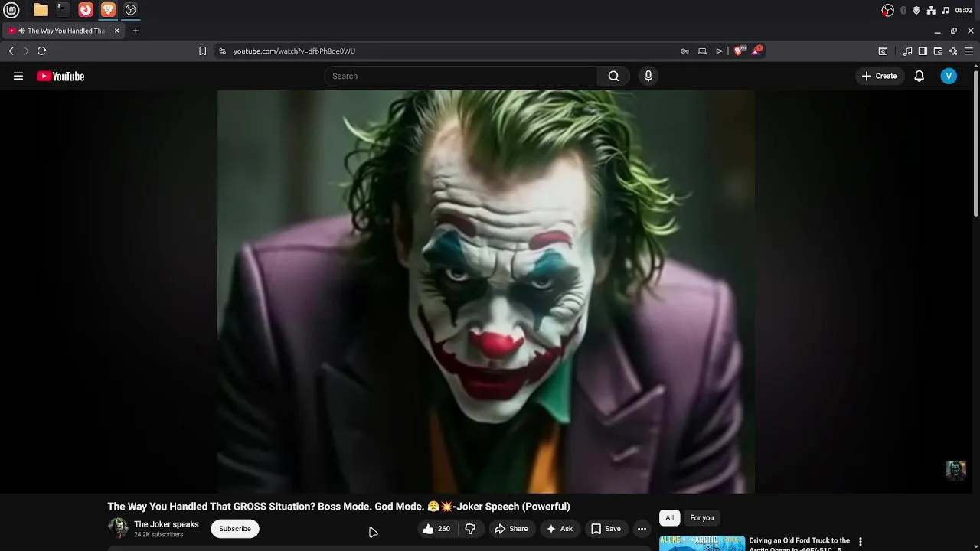
Task: View site settings icon beside the URL
Action: click(x=222, y=51)
